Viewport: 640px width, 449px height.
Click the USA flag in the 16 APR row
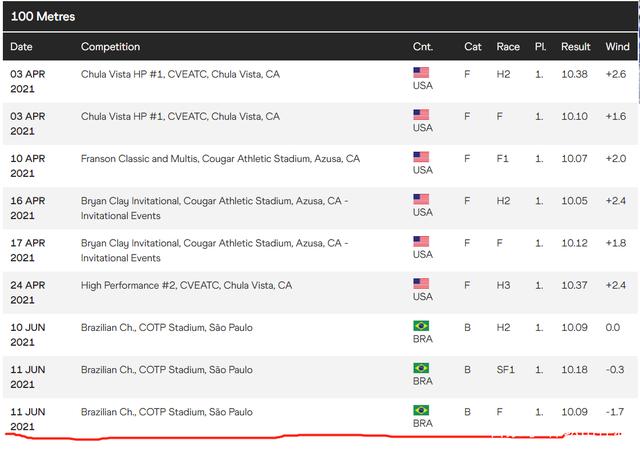(x=421, y=199)
